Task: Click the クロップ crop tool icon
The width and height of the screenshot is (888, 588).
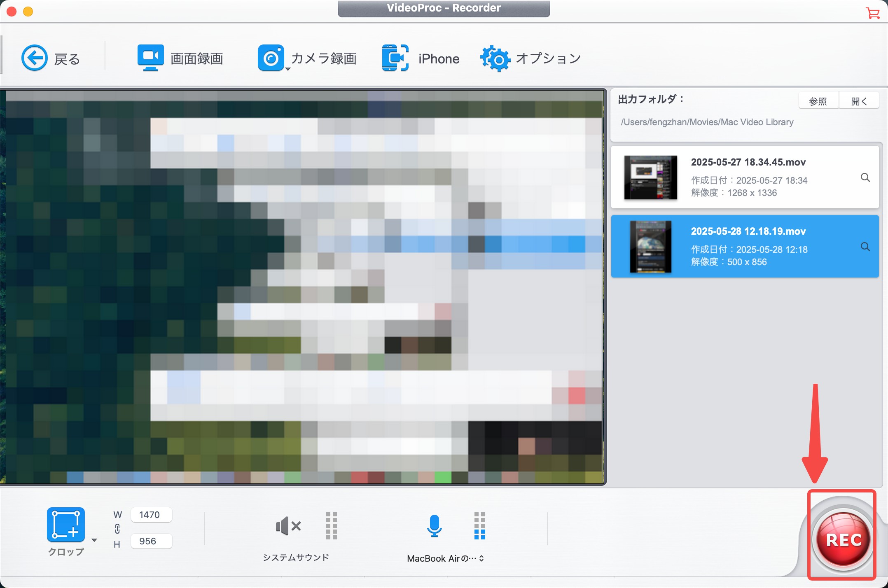Action: pyautogui.click(x=66, y=525)
